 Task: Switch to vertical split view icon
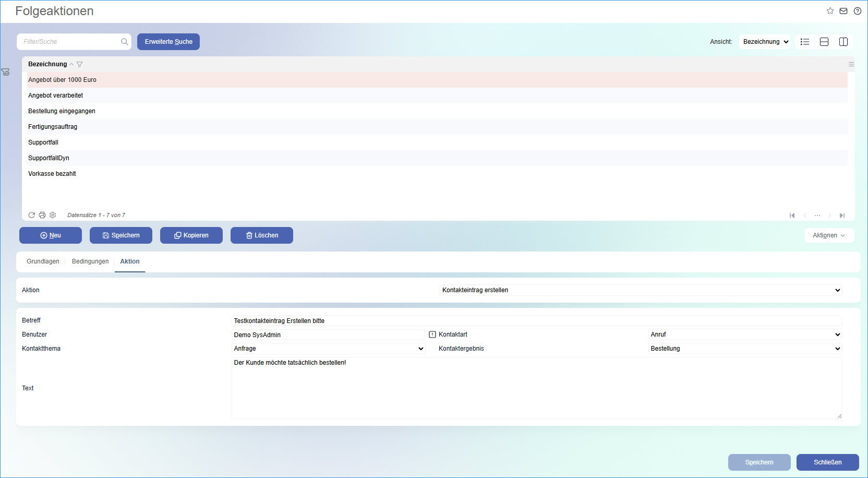pos(843,42)
